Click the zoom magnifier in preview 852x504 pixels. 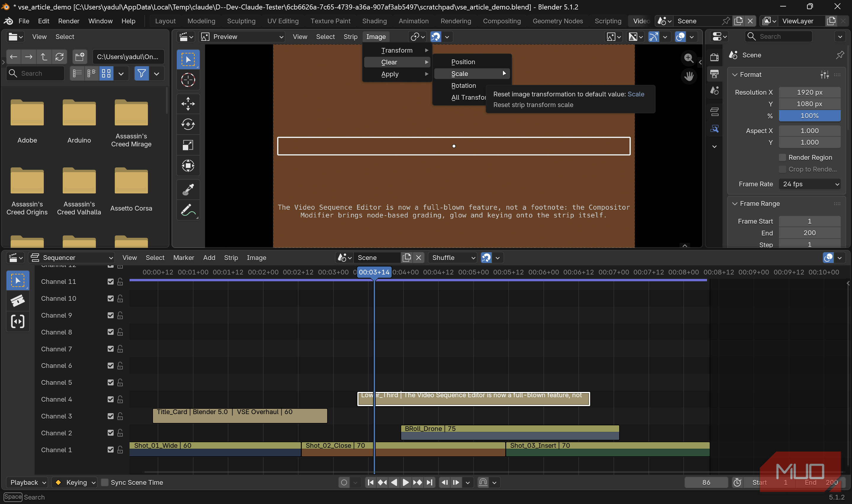point(688,58)
